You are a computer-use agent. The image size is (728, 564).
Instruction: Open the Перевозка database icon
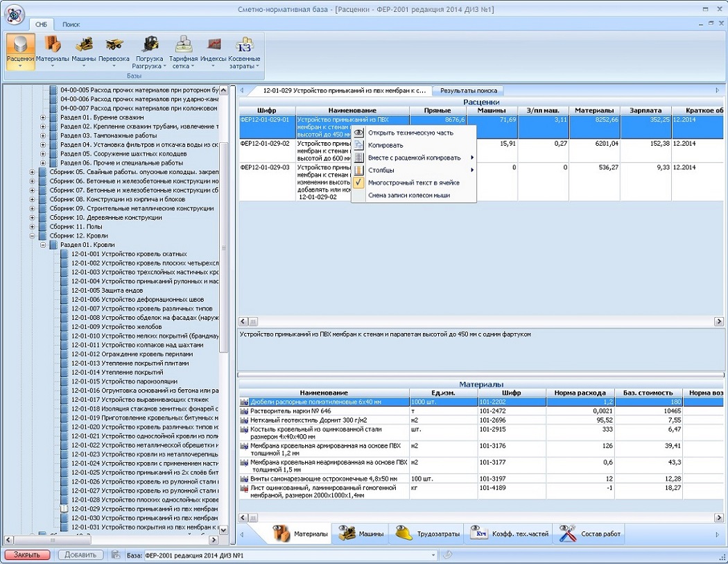(x=114, y=45)
